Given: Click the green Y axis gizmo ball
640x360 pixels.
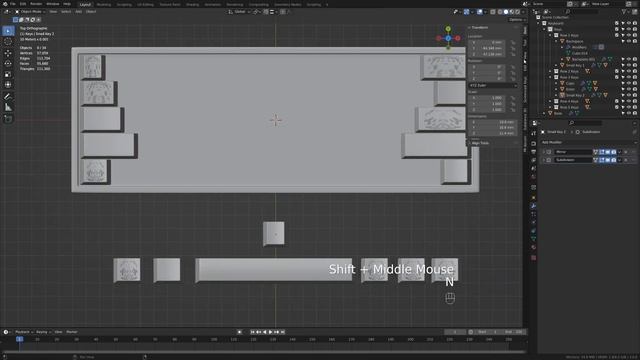Looking at the screenshot, I should pyautogui.click(x=448, y=29).
